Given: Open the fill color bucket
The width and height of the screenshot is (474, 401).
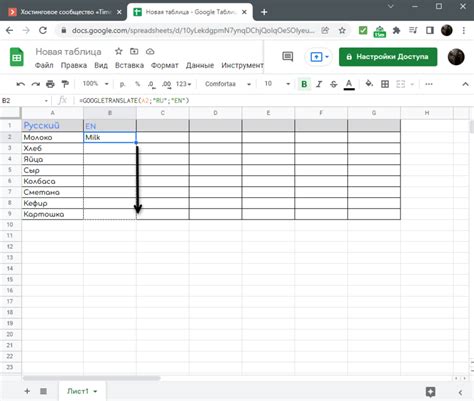Looking at the screenshot, I should tap(369, 84).
